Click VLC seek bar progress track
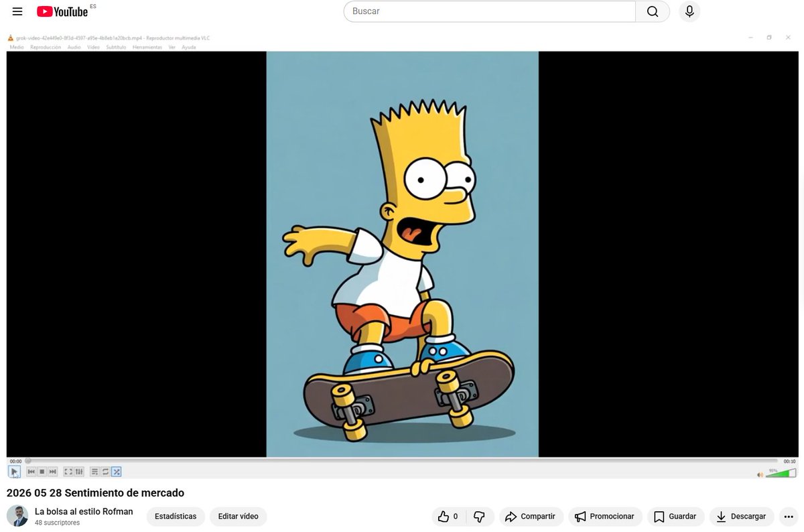This screenshot has height=532, width=804. 402,461
